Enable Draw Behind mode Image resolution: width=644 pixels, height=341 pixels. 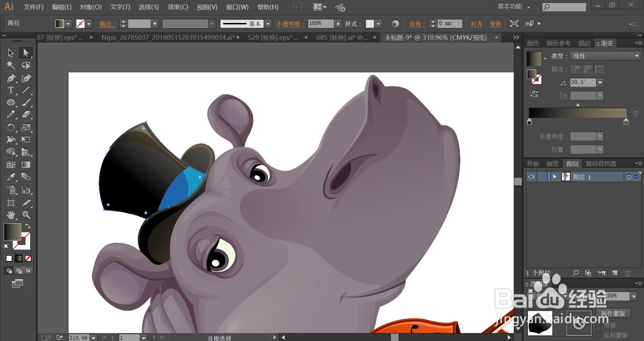point(19,271)
